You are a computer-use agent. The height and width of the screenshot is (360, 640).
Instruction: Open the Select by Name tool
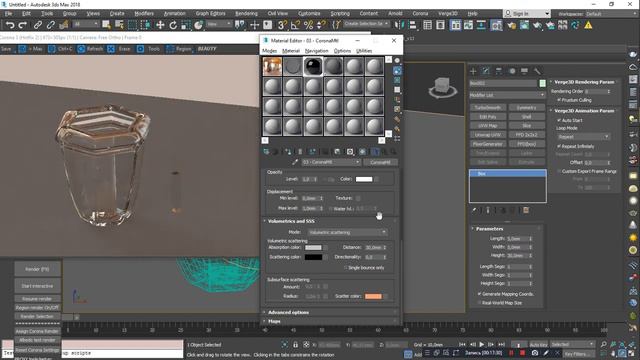(x=119, y=25)
